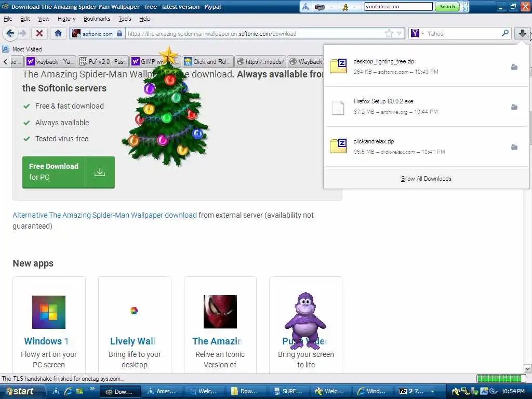Open the History menu
The width and height of the screenshot is (532, 399).
66,19
